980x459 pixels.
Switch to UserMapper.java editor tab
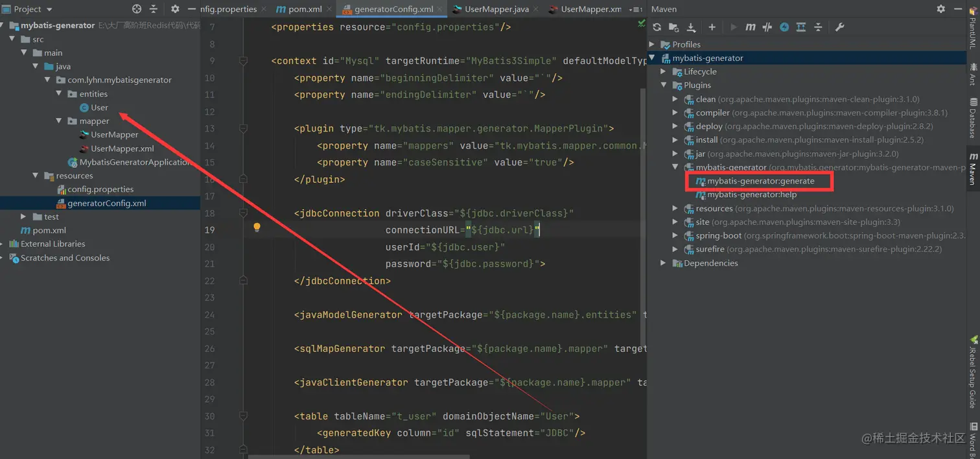pos(496,9)
